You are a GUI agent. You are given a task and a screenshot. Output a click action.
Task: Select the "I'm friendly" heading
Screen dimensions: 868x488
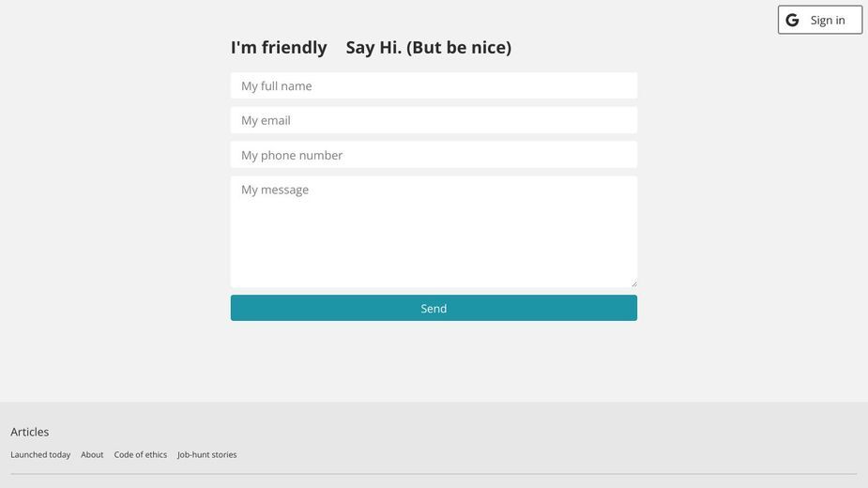pyautogui.click(x=279, y=48)
